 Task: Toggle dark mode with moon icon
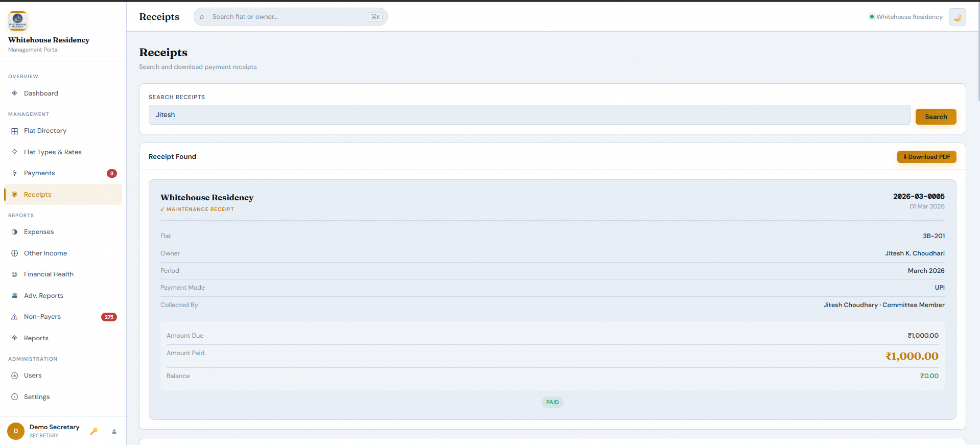click(x=957, y=17)
